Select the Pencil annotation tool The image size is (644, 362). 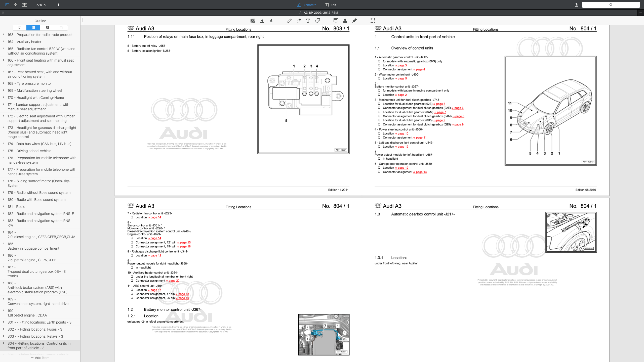click(289, 21)
